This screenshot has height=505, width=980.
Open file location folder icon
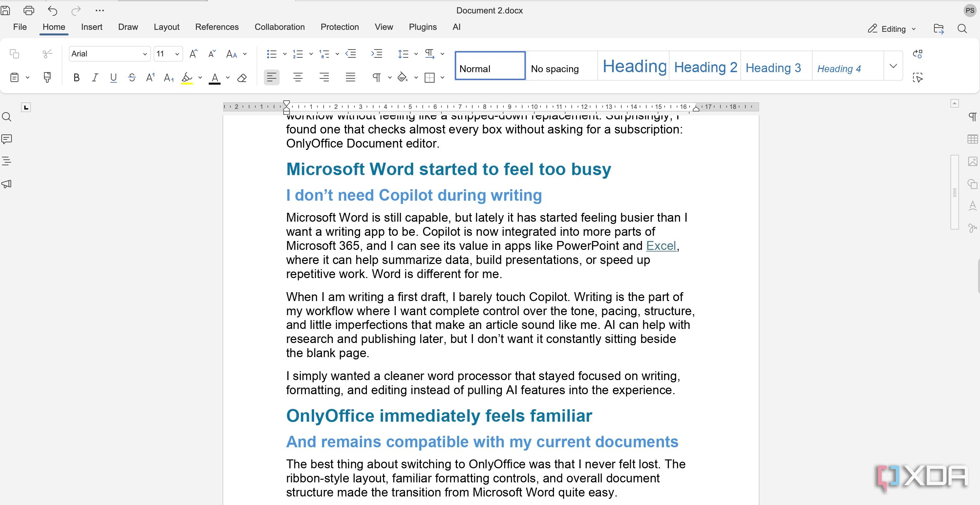(x=939, y=29)
